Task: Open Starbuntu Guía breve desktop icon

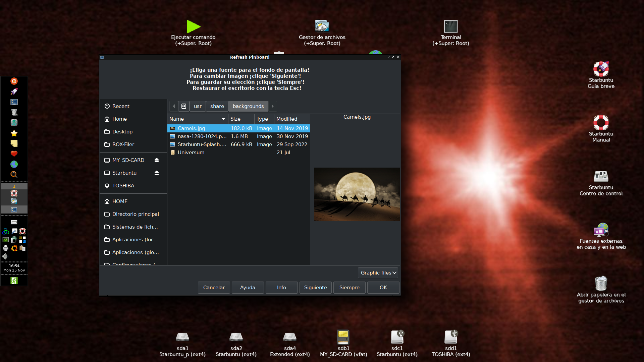Action: pyautogui.click(x=601, y=69)
